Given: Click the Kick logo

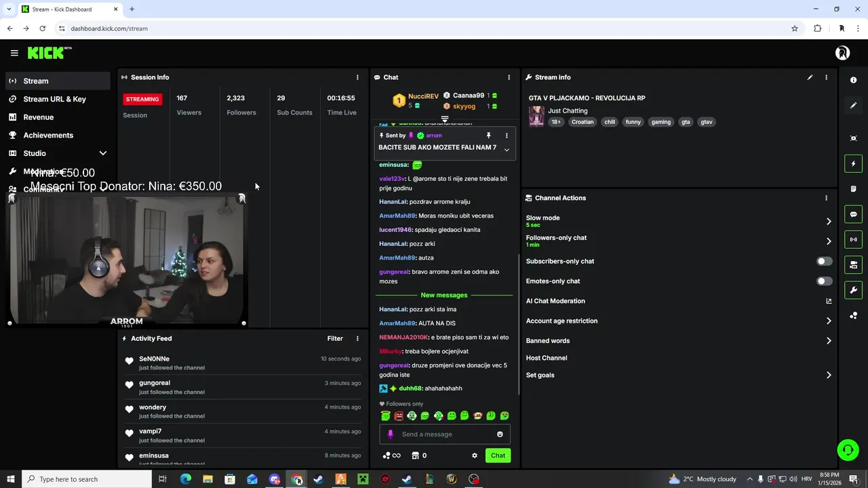Looking at the screenshot, I should 49,53.
